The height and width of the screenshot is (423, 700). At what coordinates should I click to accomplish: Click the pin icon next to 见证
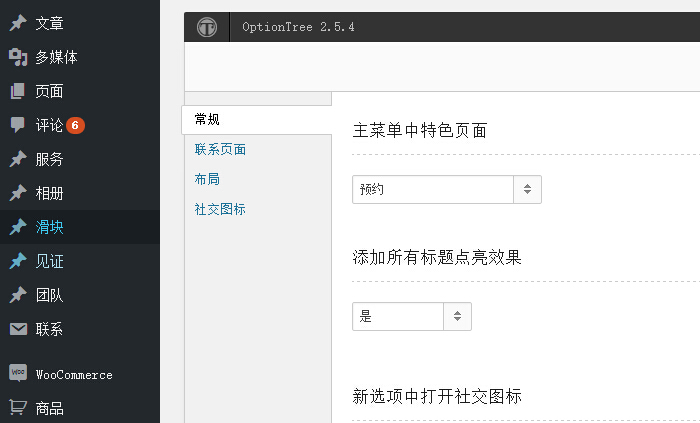coord(18,261)
